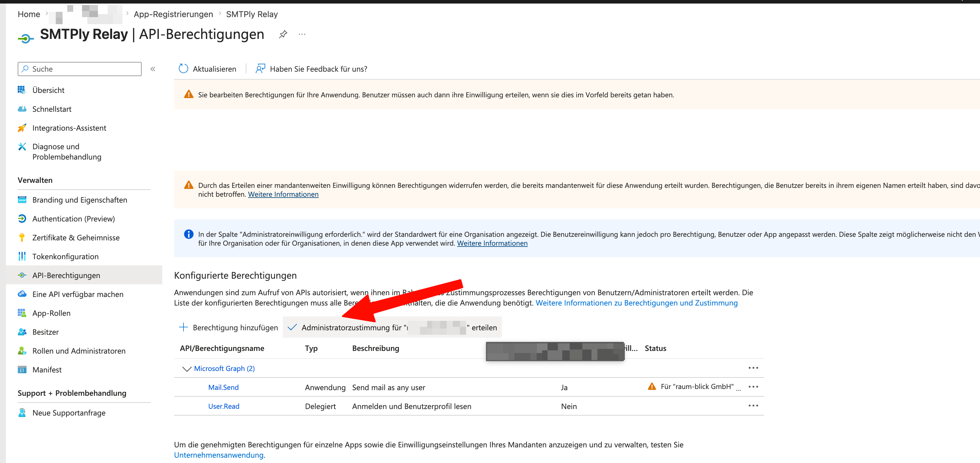Collapse the left navigation menu
This screenshot has width=980, height=463.
pyautogui.click(x=153, y=69)
